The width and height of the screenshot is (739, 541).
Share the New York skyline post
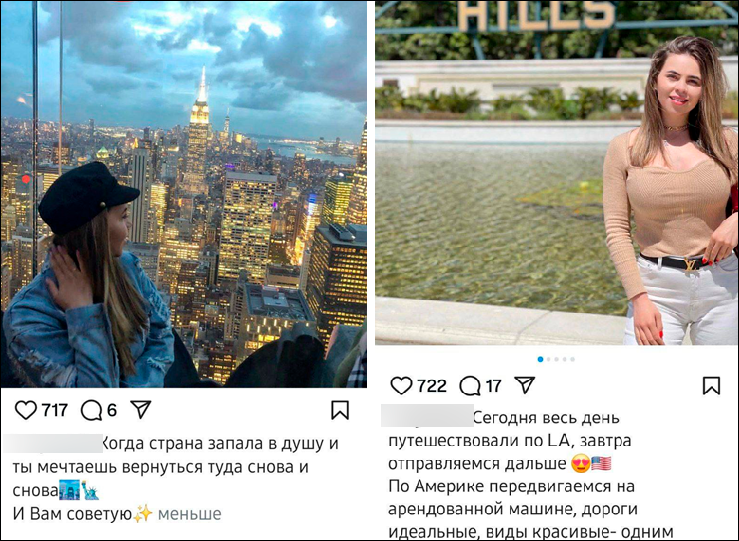coord(140,410)
